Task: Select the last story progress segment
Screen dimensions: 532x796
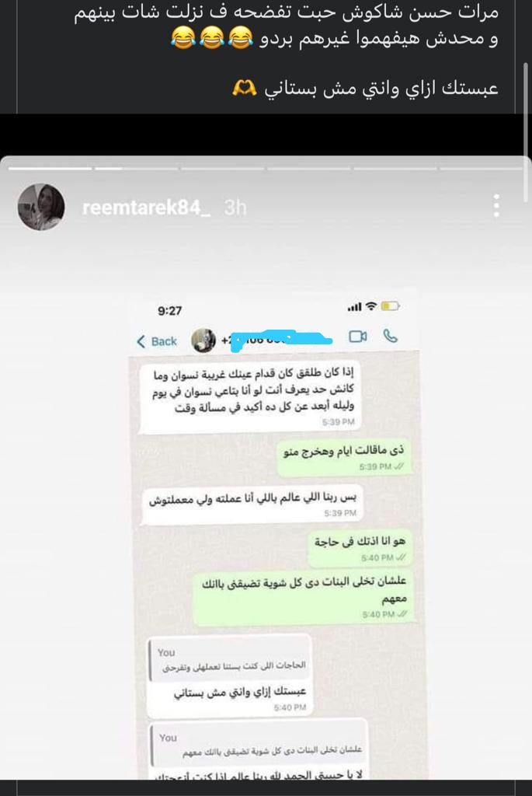Action: point(481,168)
